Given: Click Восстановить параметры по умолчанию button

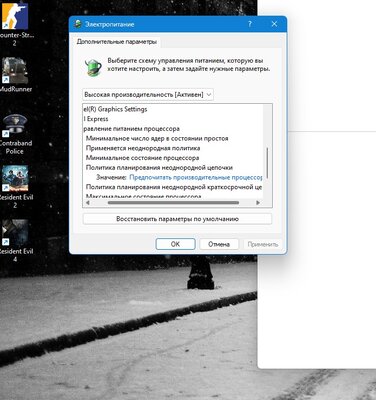Looking at the screenshot, I should (177, 219).
